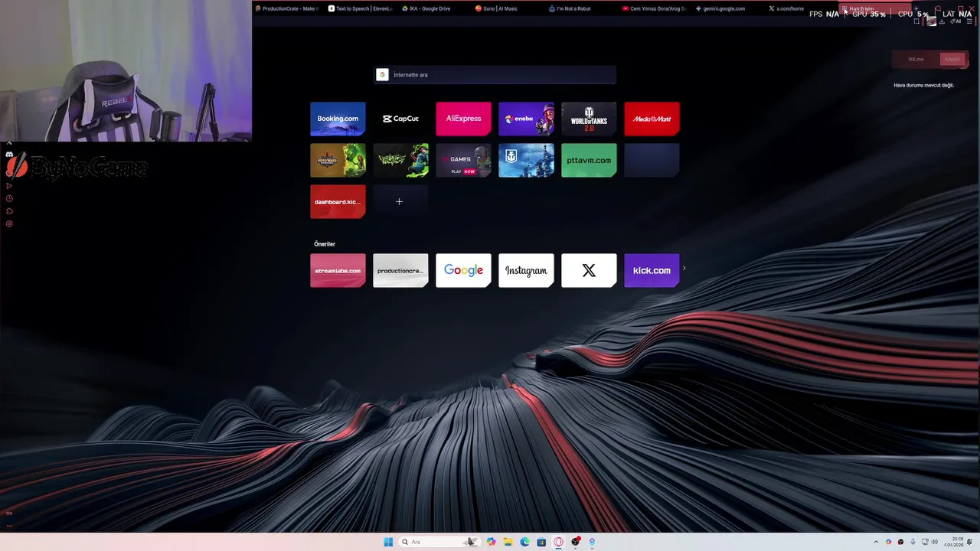Open the X suggestion tile
980x551 pixels.
click(589, 270)
